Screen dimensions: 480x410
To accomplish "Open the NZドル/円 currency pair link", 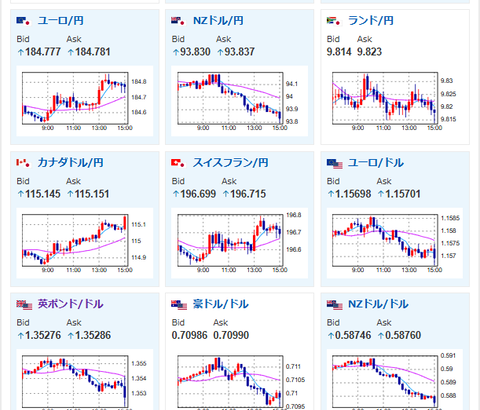I will [x=218, y=21].
